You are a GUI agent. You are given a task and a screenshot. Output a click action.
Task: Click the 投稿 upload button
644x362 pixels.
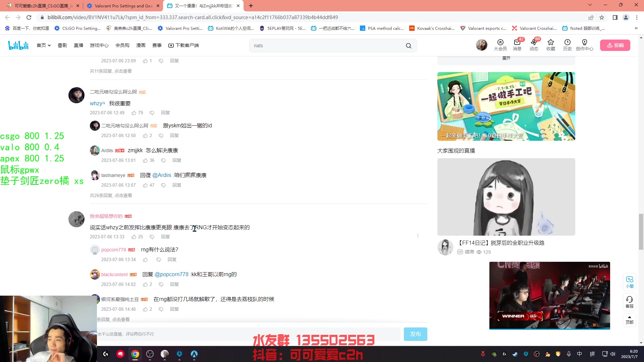615,45
